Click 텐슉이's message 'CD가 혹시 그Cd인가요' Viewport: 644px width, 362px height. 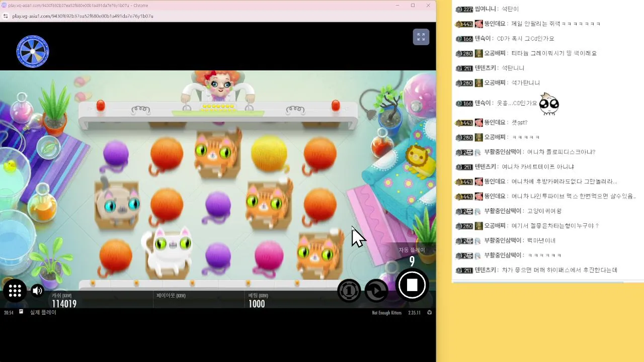pos(525,39)
